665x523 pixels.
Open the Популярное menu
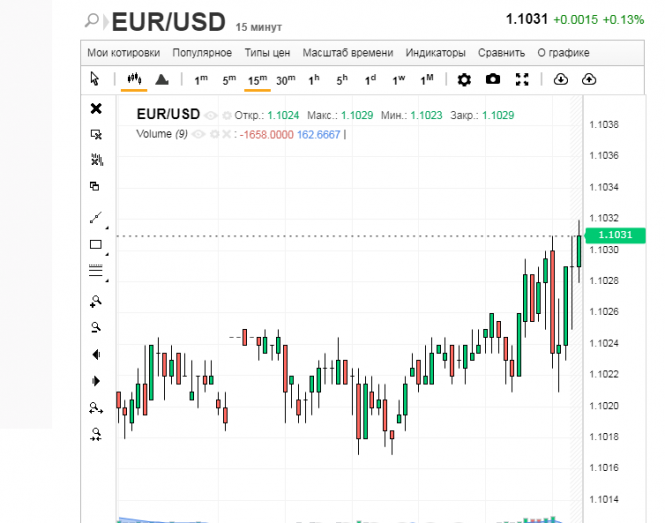(x=202, y=53)
